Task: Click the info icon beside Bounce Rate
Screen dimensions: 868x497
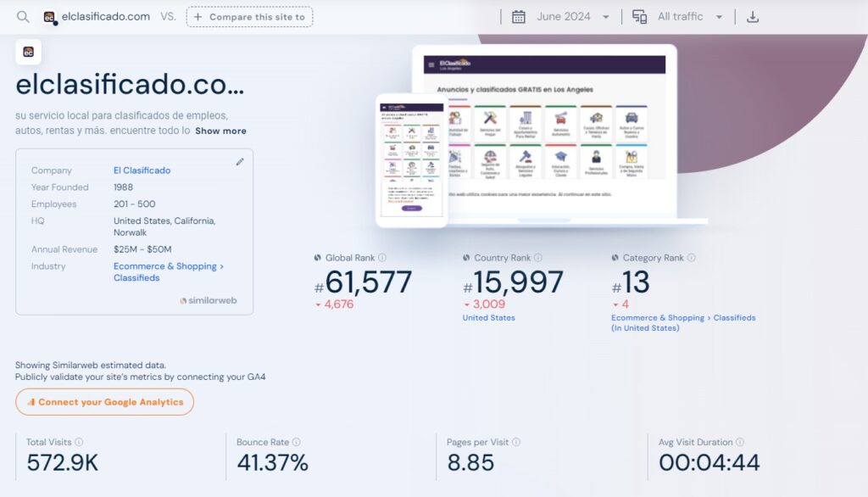Action: (x=296, y=442)
